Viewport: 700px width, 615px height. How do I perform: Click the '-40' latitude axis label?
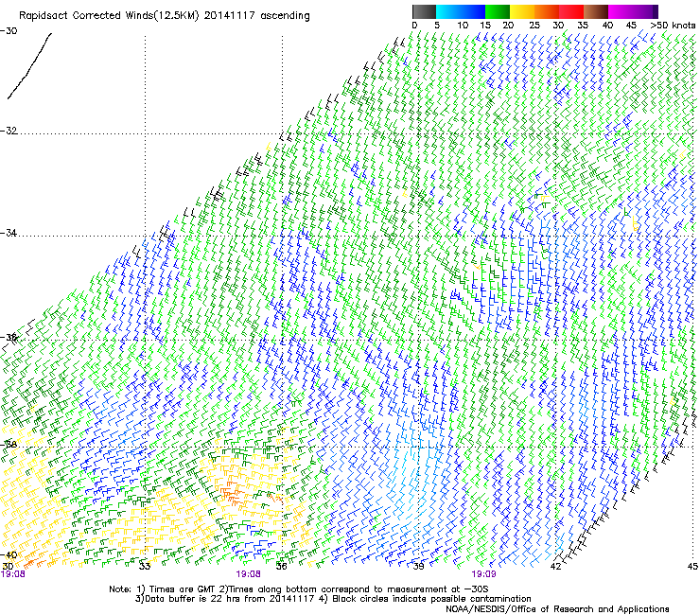pyautogui.click(x=9, y=554)
